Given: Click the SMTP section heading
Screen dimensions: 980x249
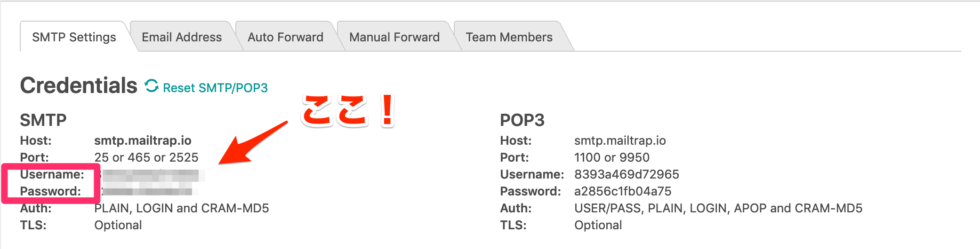Looking at the screenshot, I should [43, 120].
